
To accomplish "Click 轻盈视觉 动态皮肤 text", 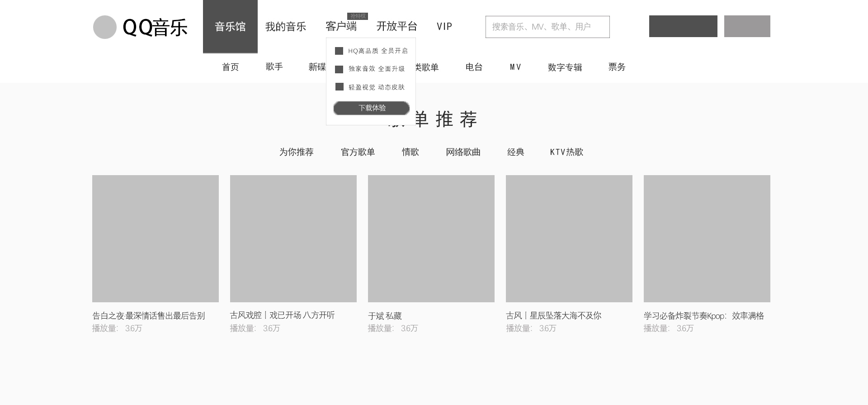I will click(377, 87).
